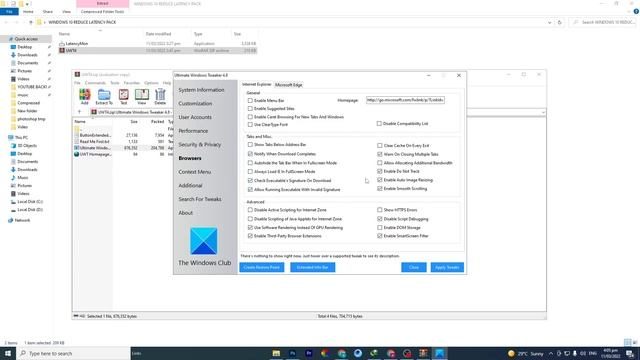Image resolution: width=640 pixels, height=360 pixels.
Task: Go up one level in WinRAR archive
Action: point(80,112)
